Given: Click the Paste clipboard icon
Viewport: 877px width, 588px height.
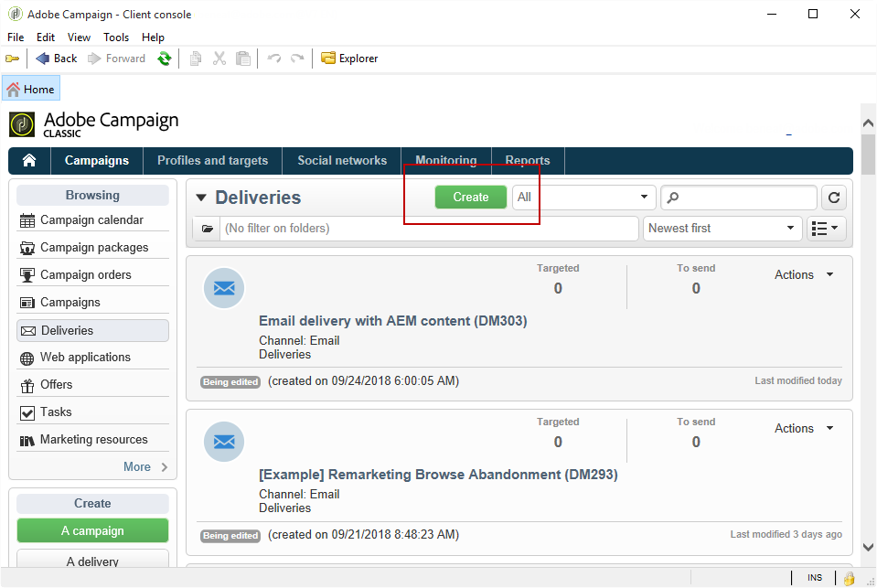Looking at the screenshot, I should click(243, 59).
